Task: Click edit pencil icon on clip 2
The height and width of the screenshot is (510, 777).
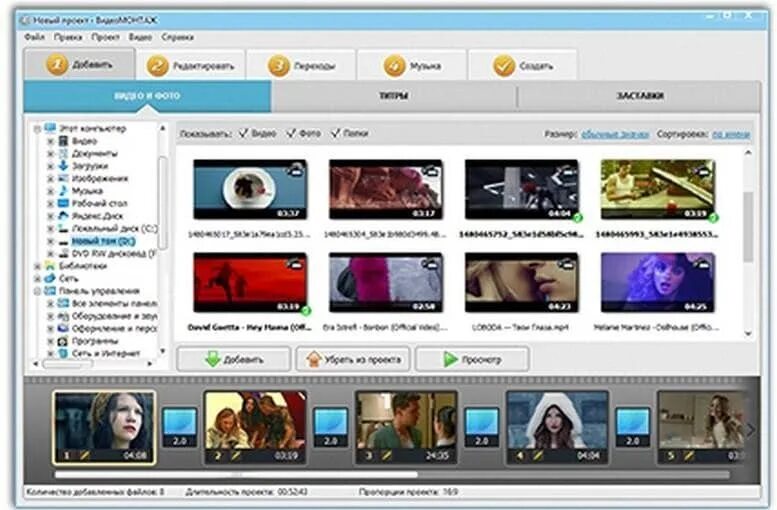Action: (236, 454)
